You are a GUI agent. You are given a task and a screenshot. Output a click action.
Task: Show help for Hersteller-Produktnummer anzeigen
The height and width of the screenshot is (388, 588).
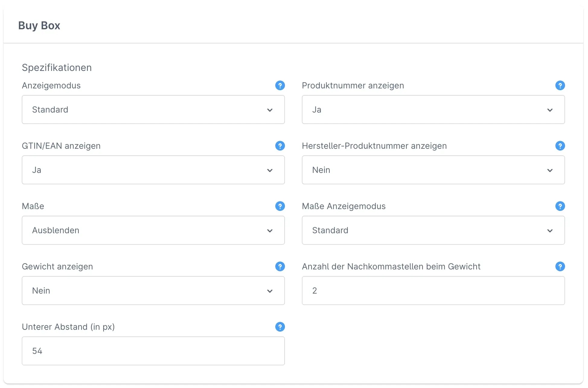(x=560, y=146)
